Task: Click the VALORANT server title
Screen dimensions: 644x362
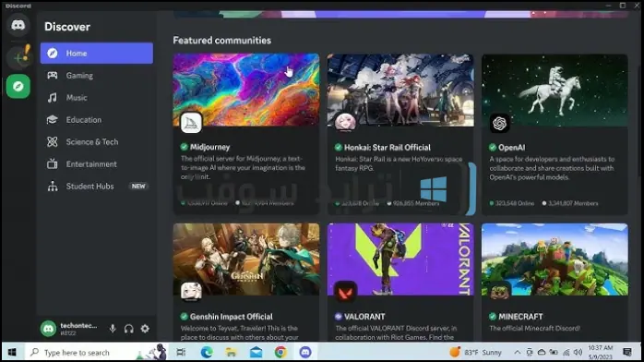Action: pyautogui.click(x=364, y=317)
